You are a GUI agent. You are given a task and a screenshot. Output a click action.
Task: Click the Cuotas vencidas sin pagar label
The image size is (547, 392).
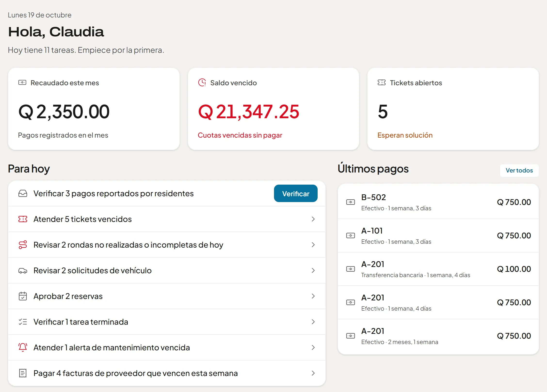pos(240,135)
